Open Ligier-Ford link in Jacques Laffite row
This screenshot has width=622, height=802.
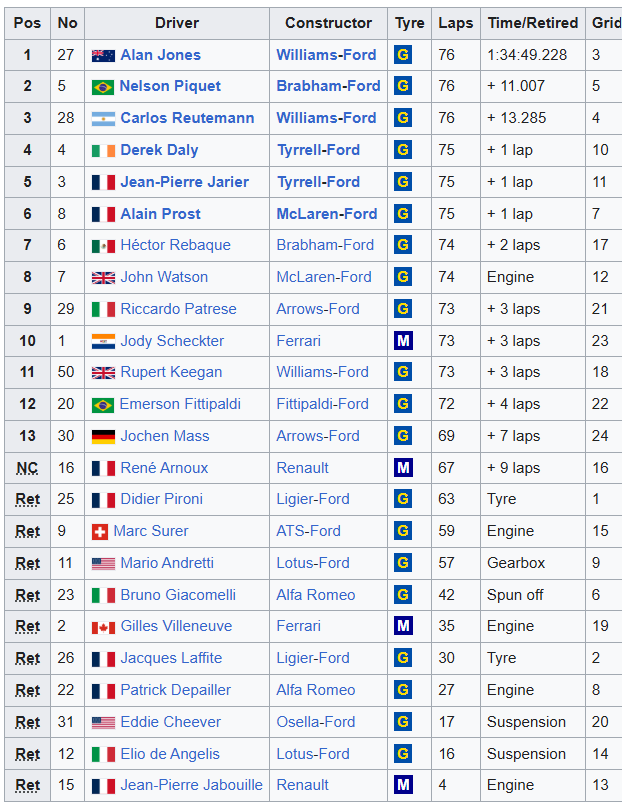[313, 658]
